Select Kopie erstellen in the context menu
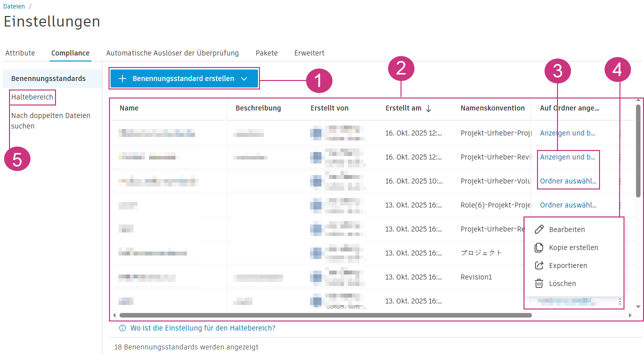The height and width of the screenshot is (354, 644). pyautogui.click(x=574, y=247)
